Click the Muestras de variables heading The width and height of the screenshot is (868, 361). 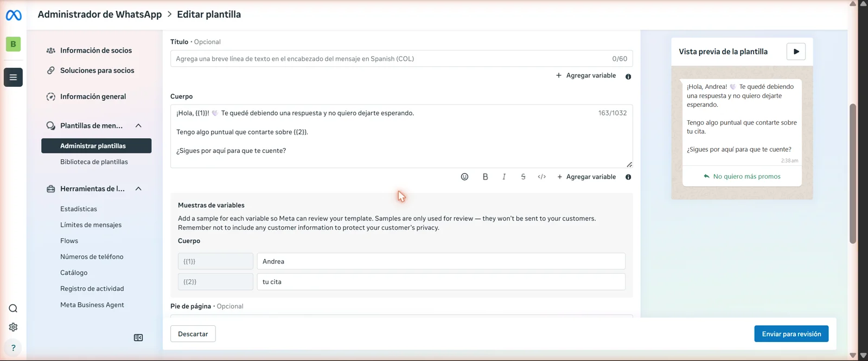[x=211, y=205]
